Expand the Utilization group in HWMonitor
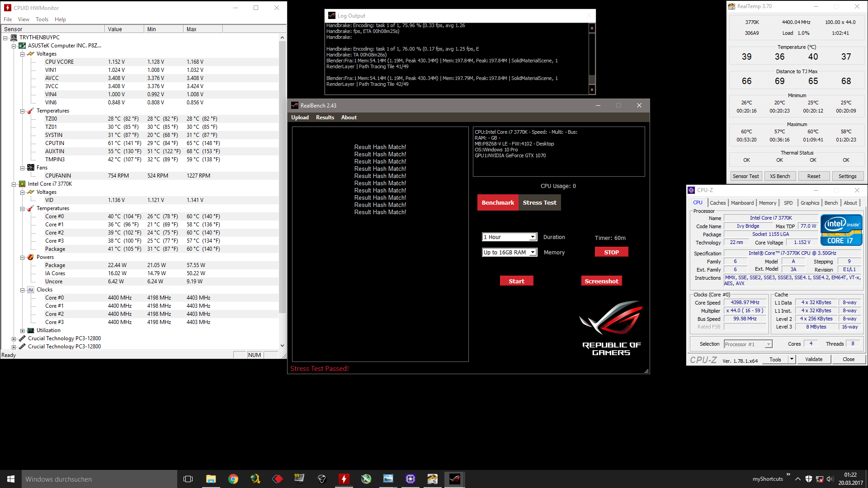868x488 pixels. [22, 330]
